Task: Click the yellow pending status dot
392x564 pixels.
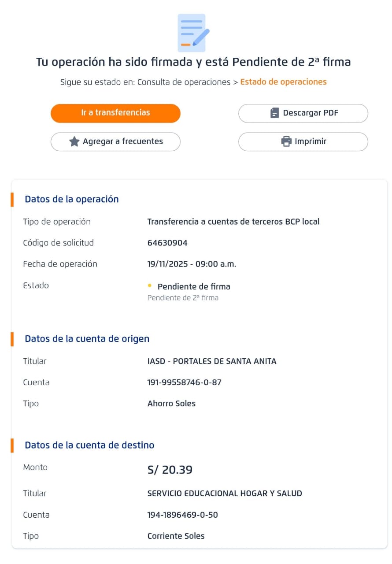Action: 150,286
